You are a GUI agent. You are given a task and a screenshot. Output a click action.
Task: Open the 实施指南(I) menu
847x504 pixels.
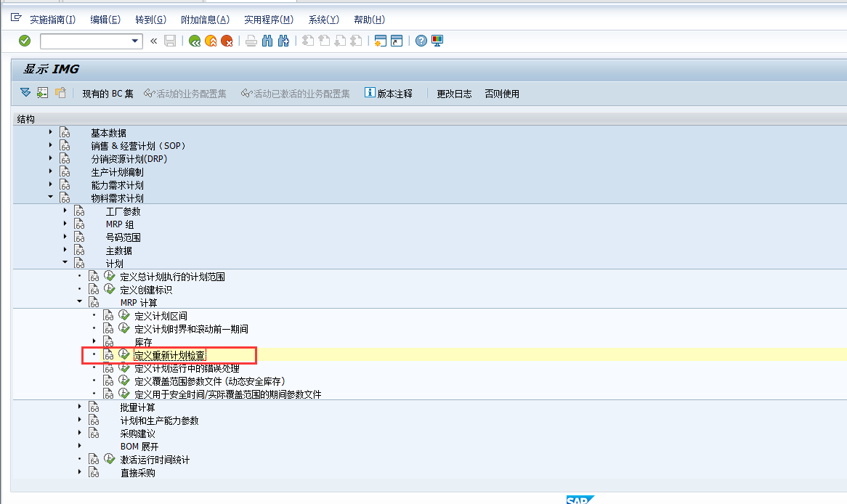coord(52,20)
